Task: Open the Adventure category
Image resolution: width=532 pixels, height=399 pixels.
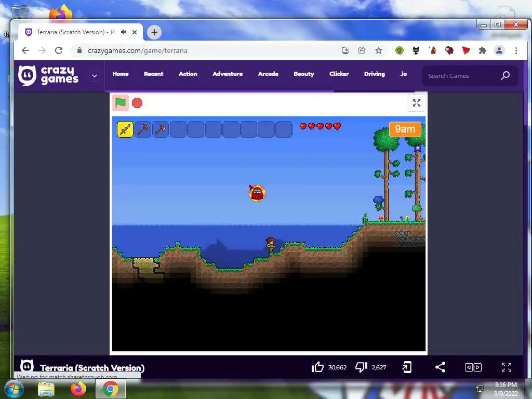Action: [228, 74]
